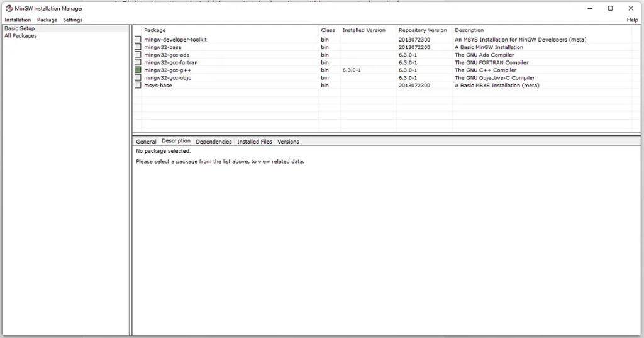Viewport: 644px width, 338px height.
Task: Click repository version 2013072200 cell
Action: click(414, 47)
